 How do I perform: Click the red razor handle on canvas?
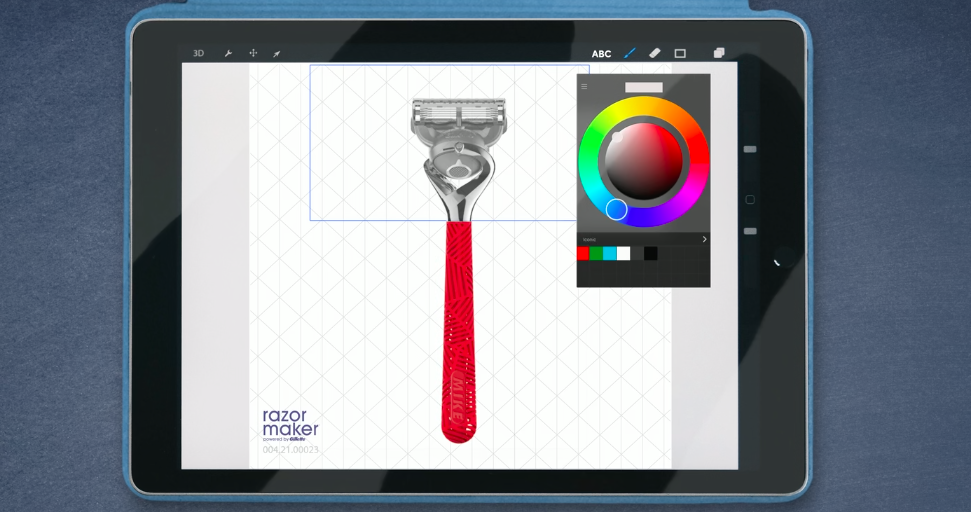coord(459,330)
